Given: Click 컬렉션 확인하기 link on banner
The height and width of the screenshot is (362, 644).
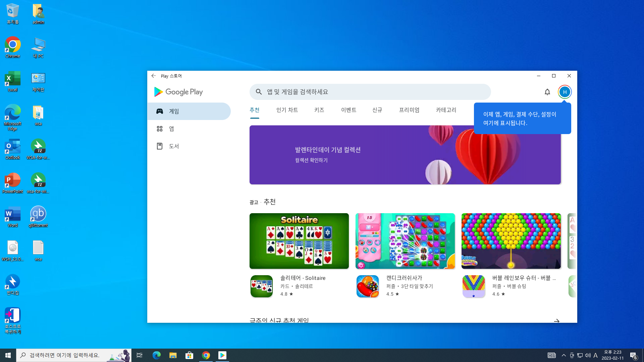Looking at the screenshot, I should tap(311, 160).
